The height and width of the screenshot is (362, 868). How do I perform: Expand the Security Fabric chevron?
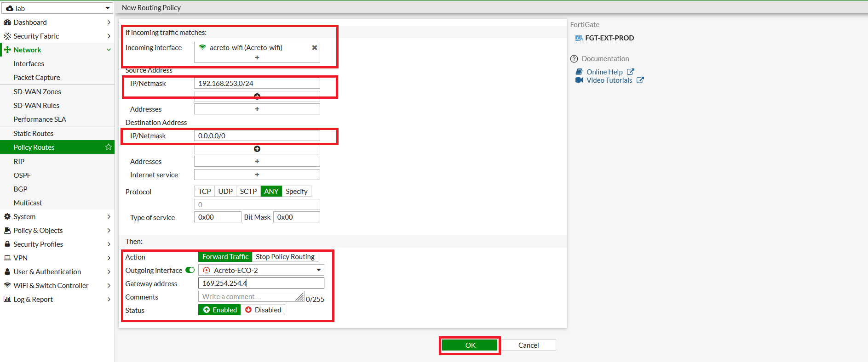[x=109, y=36]
